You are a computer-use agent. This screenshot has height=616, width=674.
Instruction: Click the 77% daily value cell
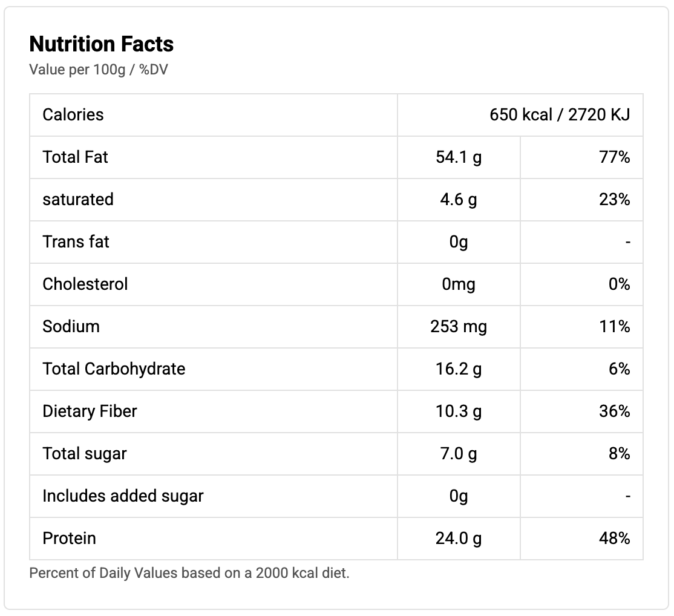tap(615, 157)
